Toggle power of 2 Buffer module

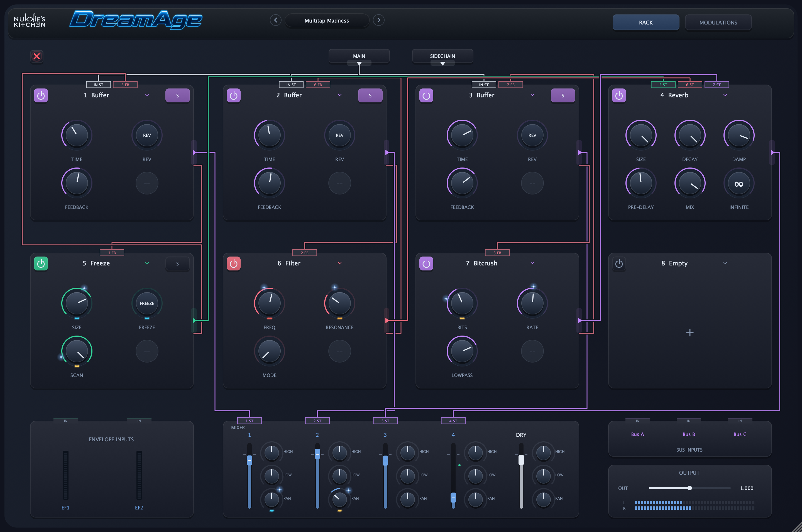[x=234, y=96]
